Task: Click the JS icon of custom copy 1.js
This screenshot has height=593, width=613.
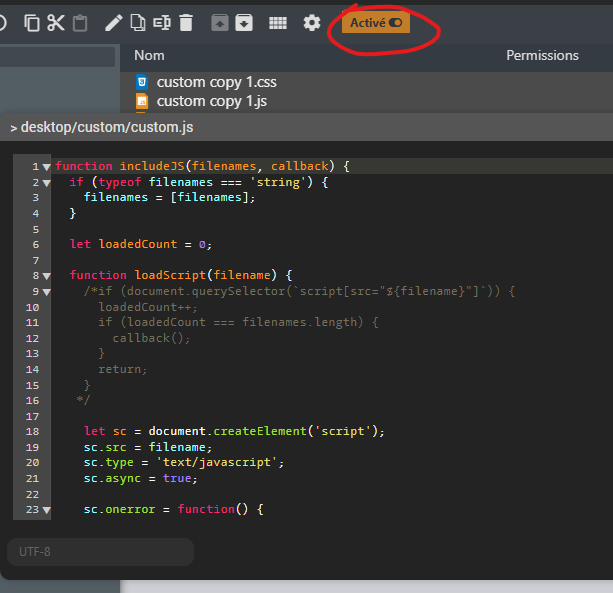Action: click(142, 101)
